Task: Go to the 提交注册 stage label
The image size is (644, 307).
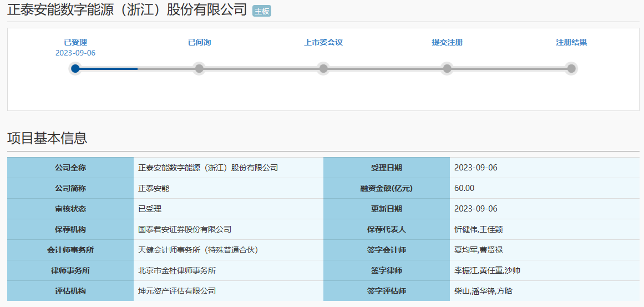Action: click(447, 42)
